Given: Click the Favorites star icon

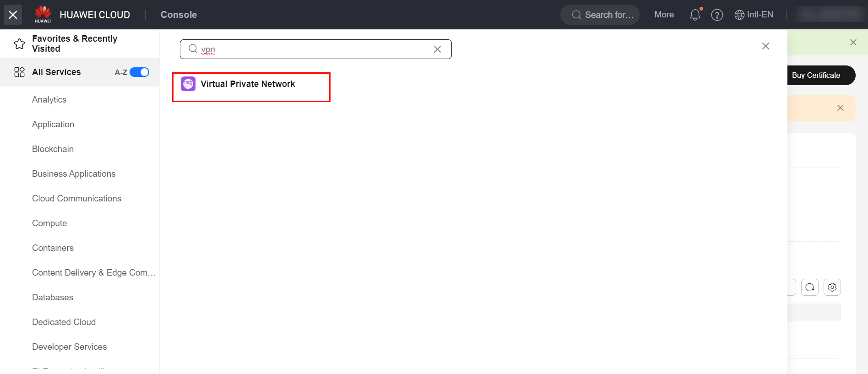Looking at the screenshot, I should [19, 44].
